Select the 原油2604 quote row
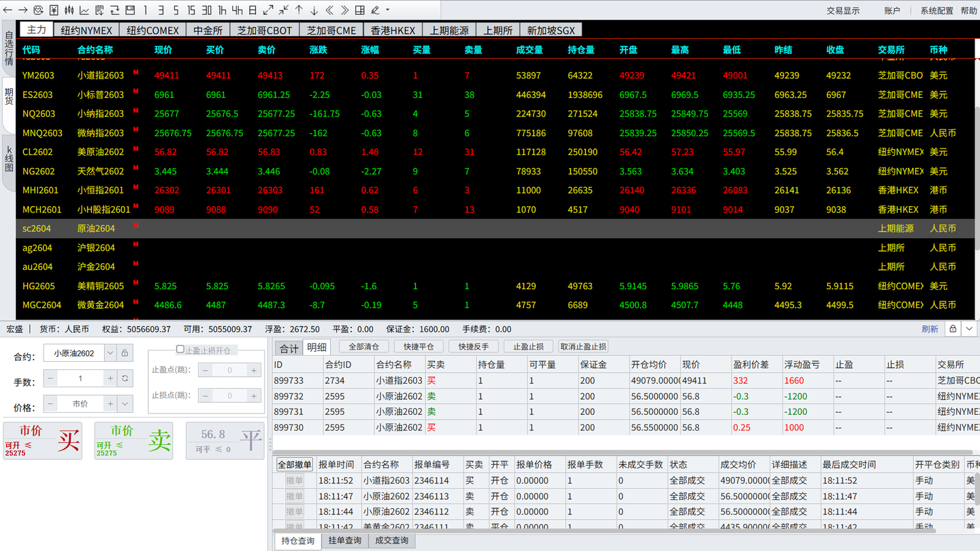 click(495, 229)
